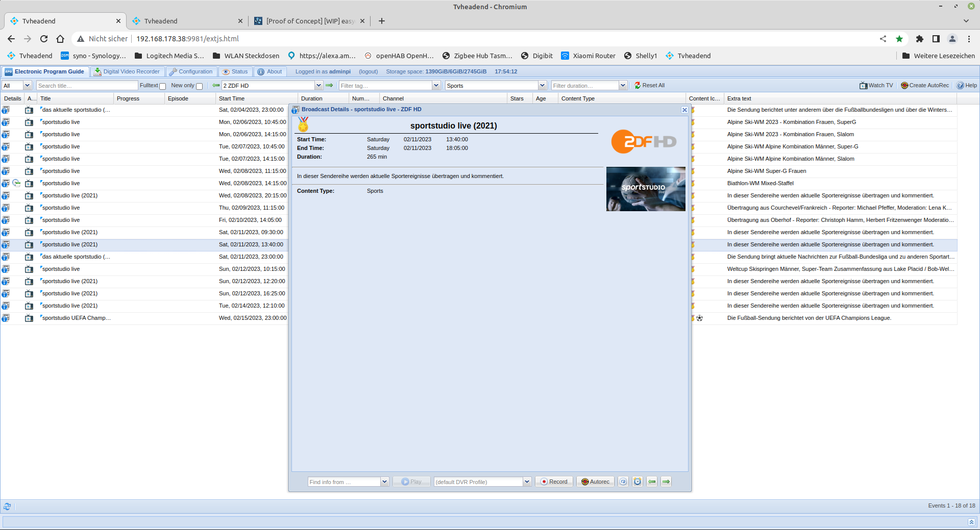Click record icon for sportstudio live Mon 10:45:00

click(x=29, y=122)
